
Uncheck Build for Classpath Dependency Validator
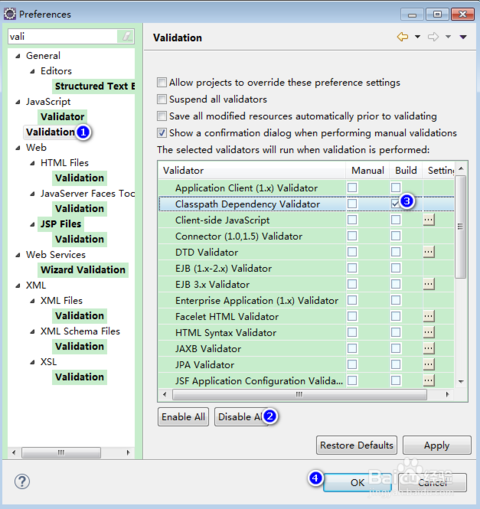point(396,204)
